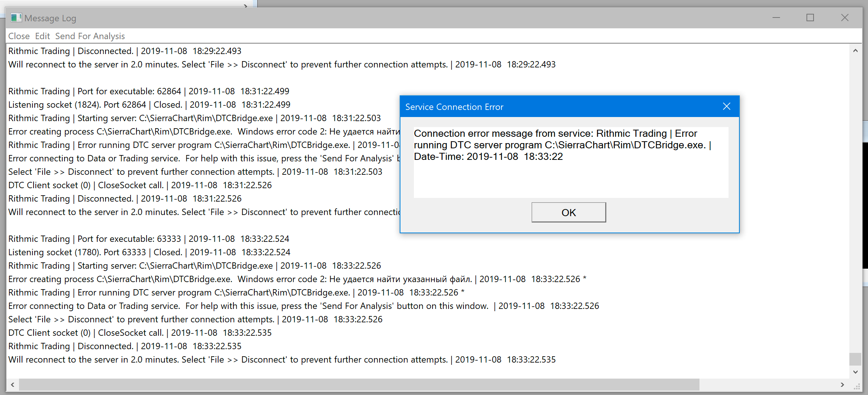Viewport: 868px width, 395px height.
Task: Click the horizontal scrollbar left arrow
Action: [13, 385]
